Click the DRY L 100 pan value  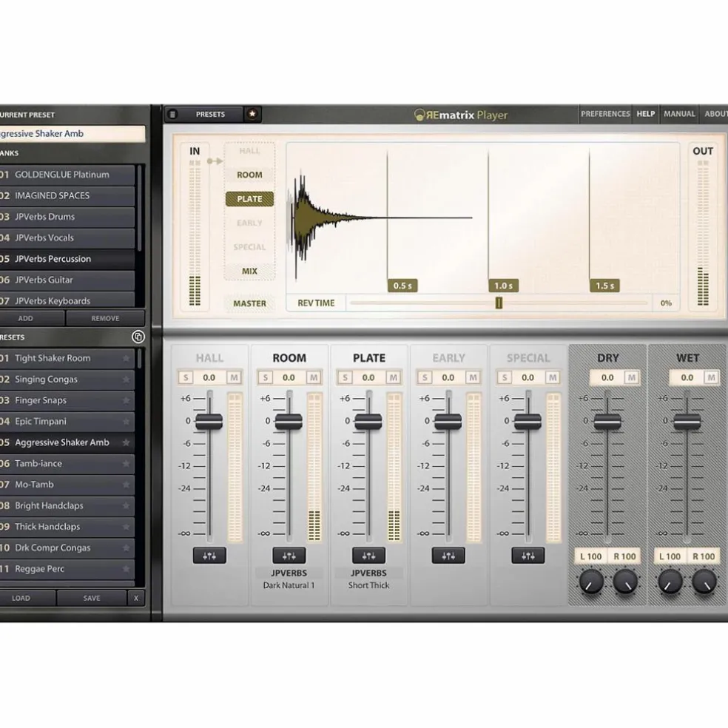(591, 556)
